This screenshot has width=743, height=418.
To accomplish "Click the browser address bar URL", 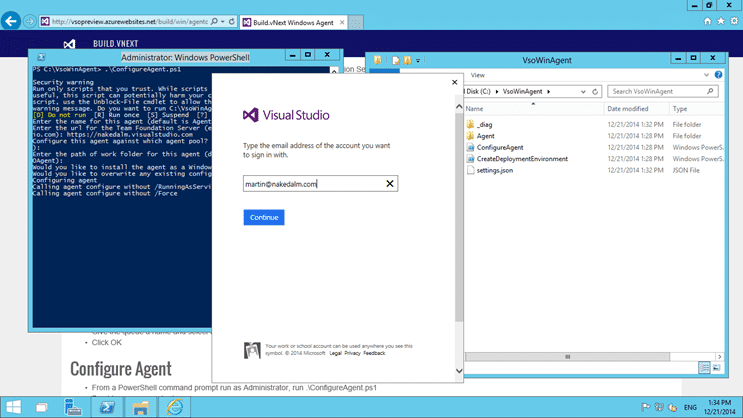I will (129, 22).
